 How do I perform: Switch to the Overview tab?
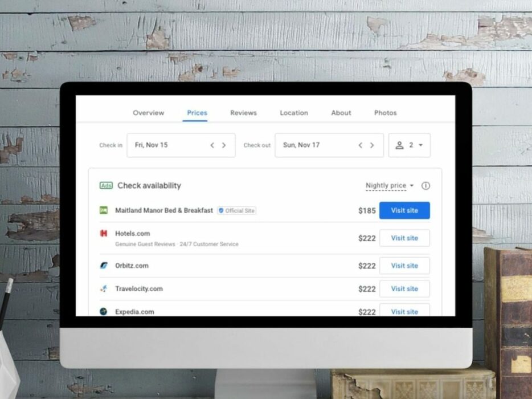tap(148, 113)
